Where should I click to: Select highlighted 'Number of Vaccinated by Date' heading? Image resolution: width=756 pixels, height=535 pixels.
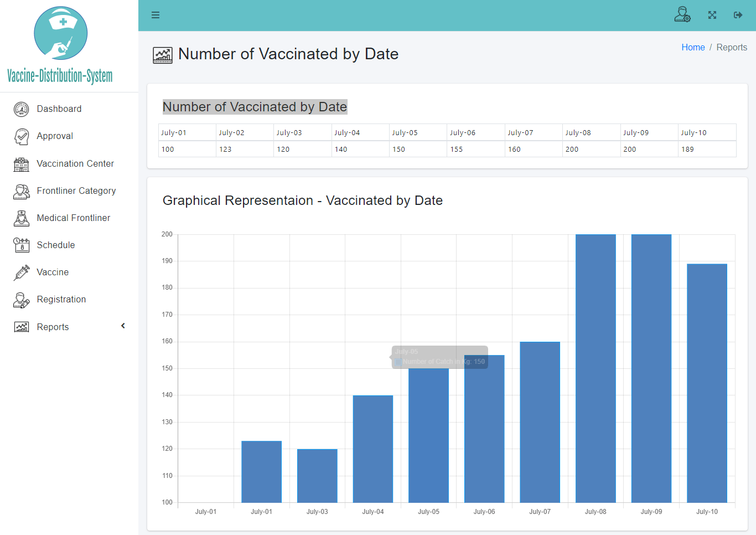(x=255, y=107)
